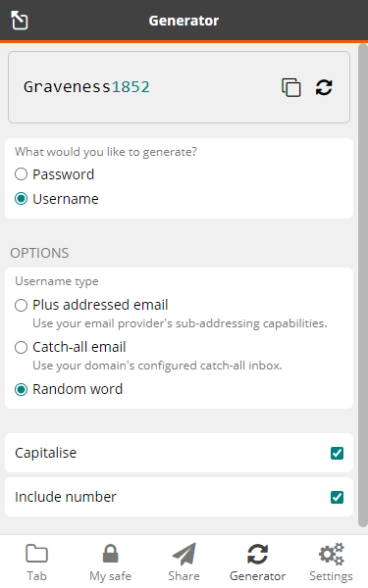This screenshot has width=368, height=588.
Task: Open My safe lock icon
Action: (x=110, y=554)
